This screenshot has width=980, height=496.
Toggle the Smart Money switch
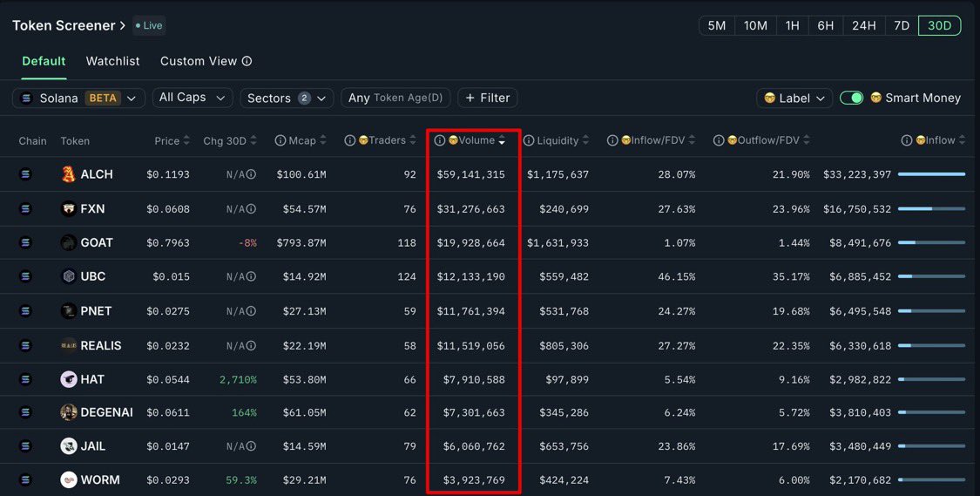pos(851,99)
